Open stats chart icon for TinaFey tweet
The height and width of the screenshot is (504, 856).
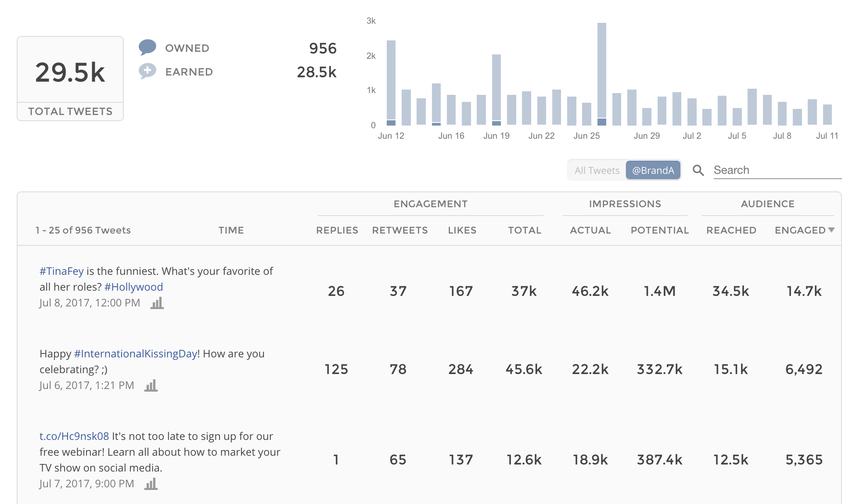click(157, 303)
